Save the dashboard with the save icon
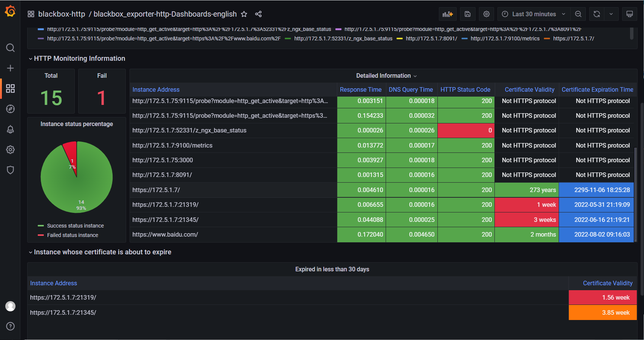 point(467,14)
